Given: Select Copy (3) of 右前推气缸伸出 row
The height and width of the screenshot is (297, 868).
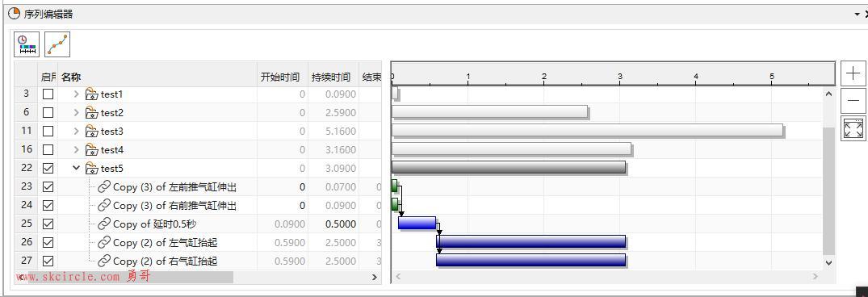Looking at the screenshot, I should (x=198, y=205).
